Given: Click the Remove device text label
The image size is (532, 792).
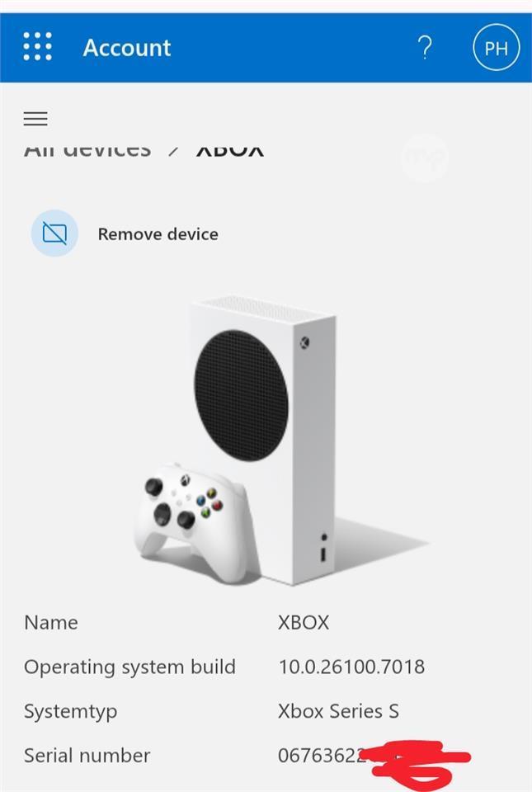Looking at the screenshot, I should [158, 233].
